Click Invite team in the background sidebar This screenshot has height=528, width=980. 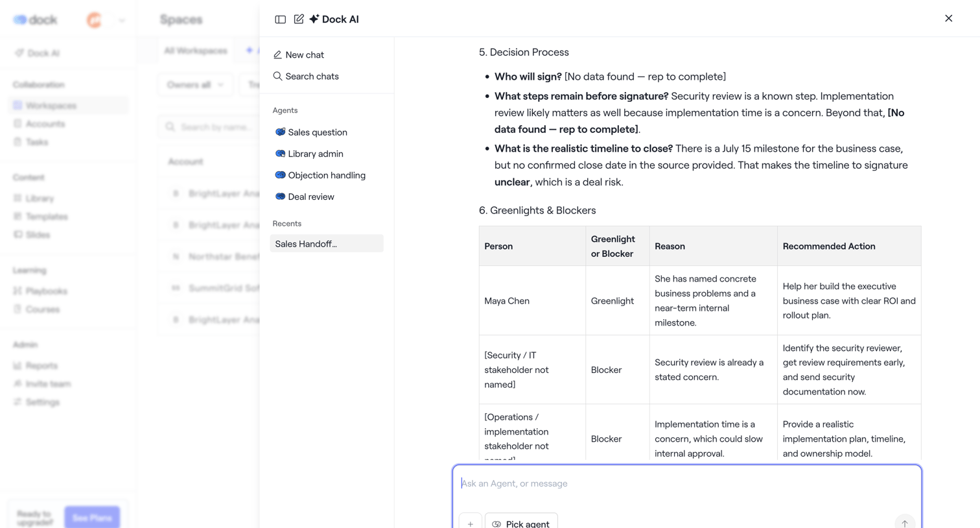click(42, 384)
